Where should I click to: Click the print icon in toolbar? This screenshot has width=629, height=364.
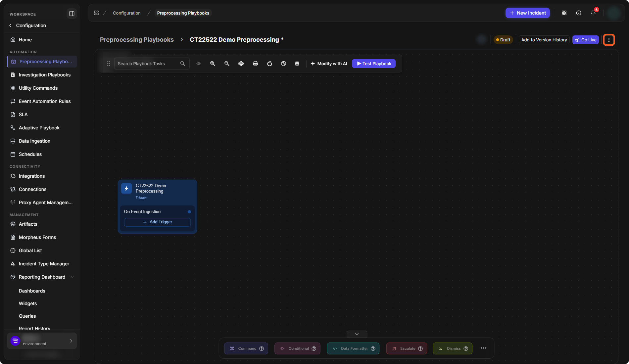[255, 64]
